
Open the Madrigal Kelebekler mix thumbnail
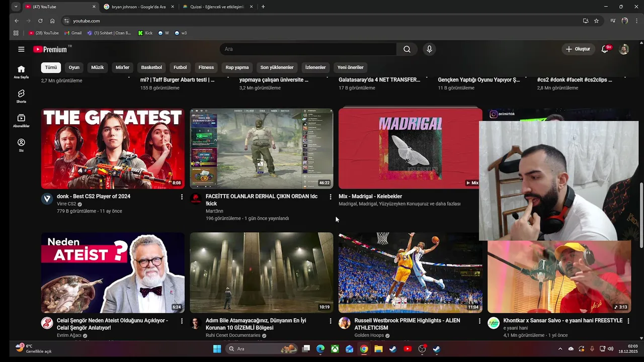pyautogui.click(x=410, y=148)
